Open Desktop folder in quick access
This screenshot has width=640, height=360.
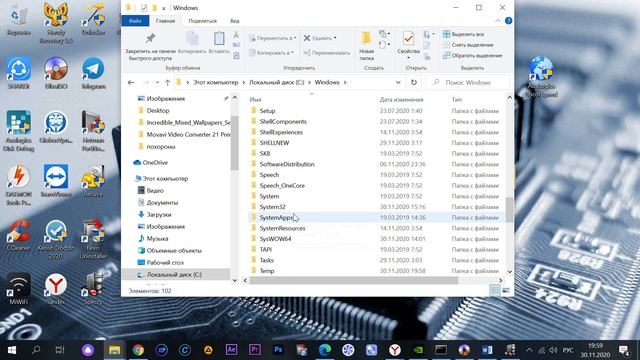click(x=158, y=111)
